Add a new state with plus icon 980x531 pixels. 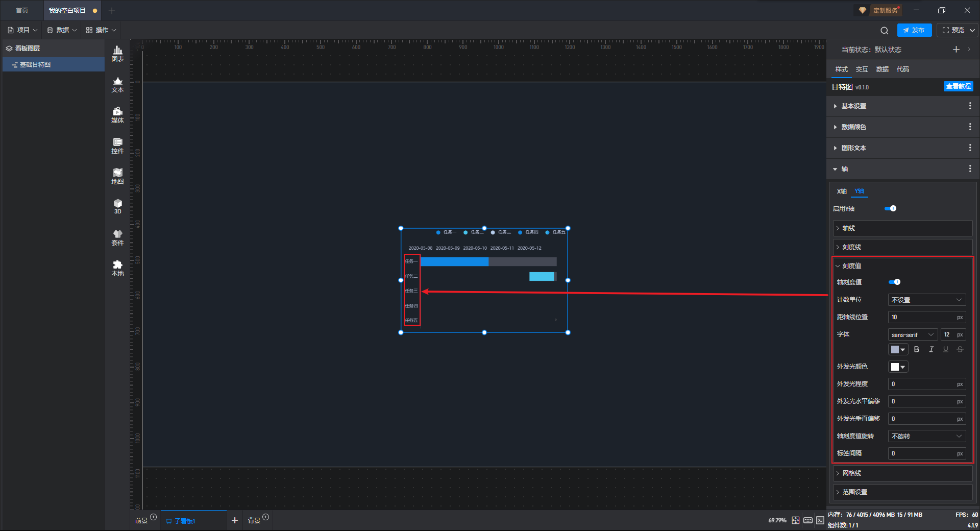956,50
